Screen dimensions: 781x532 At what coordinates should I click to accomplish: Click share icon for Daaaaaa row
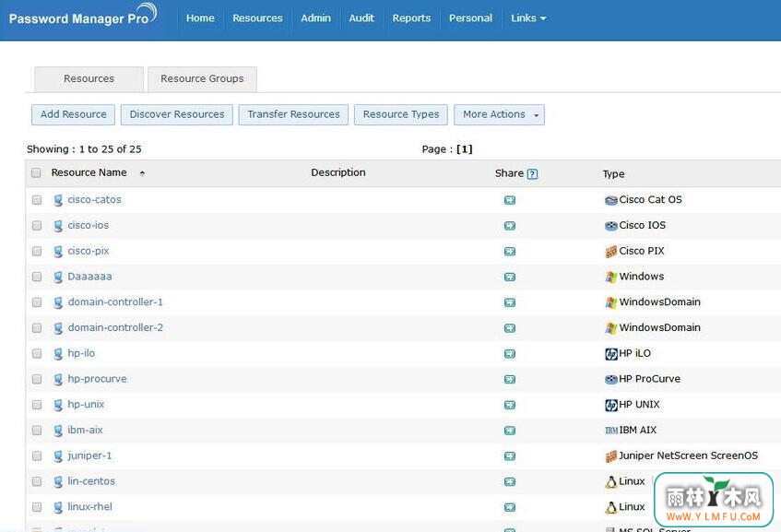click(x=510, y=277)
